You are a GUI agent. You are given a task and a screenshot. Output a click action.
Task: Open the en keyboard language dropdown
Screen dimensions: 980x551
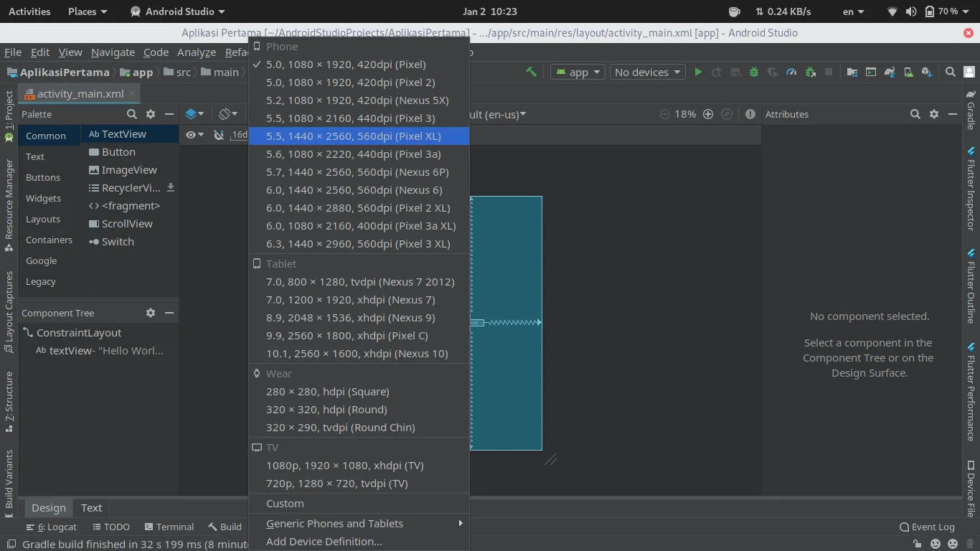[x=853, y=11]
